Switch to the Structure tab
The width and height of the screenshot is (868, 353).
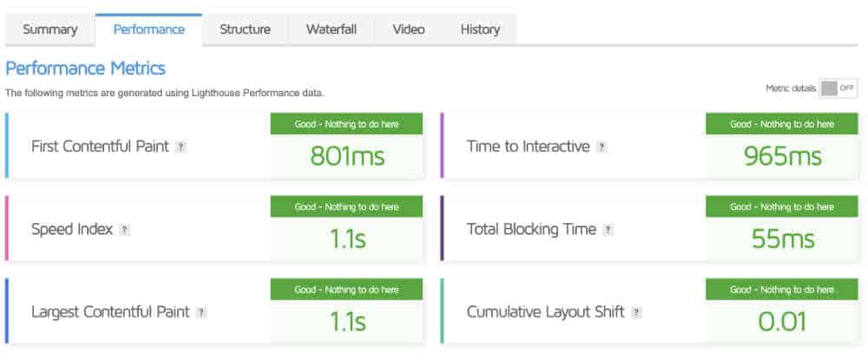tap(245, 29)
